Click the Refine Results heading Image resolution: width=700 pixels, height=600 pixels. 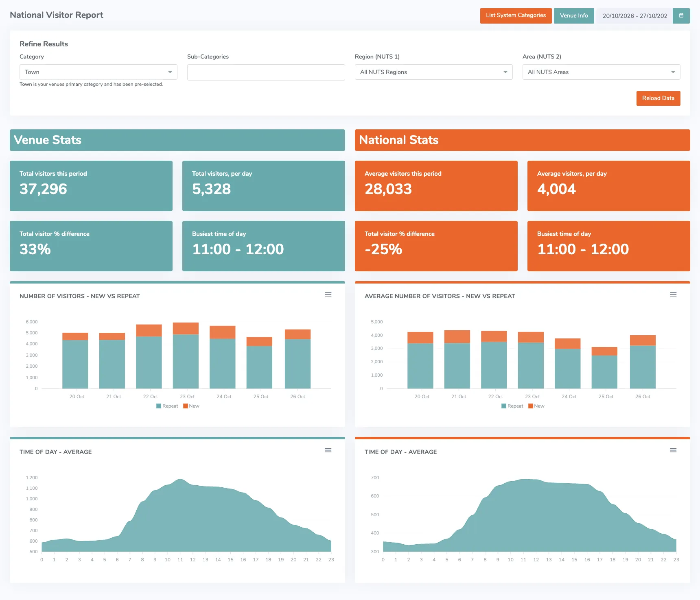coord(44,44)
